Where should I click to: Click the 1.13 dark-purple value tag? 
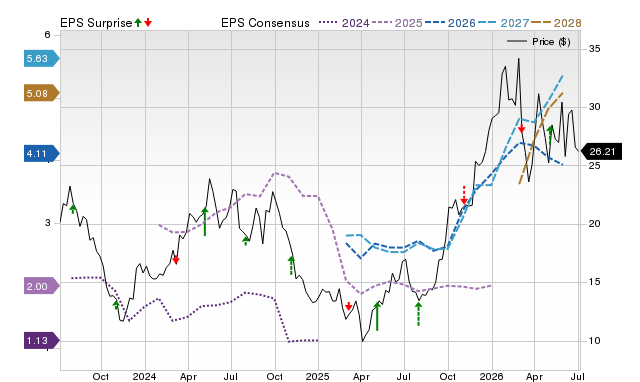coord(41,340)
